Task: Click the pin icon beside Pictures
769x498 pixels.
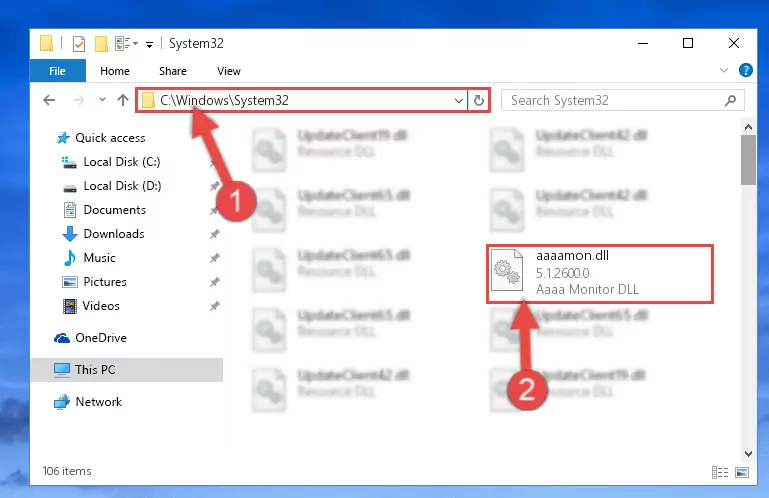Action: pyautogui.click(x=214, y=282)
